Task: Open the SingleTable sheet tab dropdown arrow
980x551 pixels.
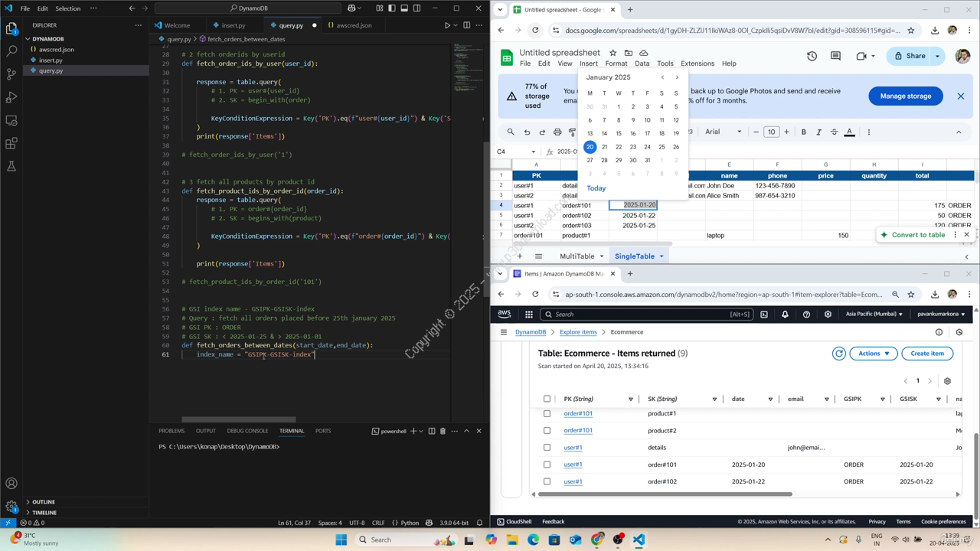Action: point(661,256)
